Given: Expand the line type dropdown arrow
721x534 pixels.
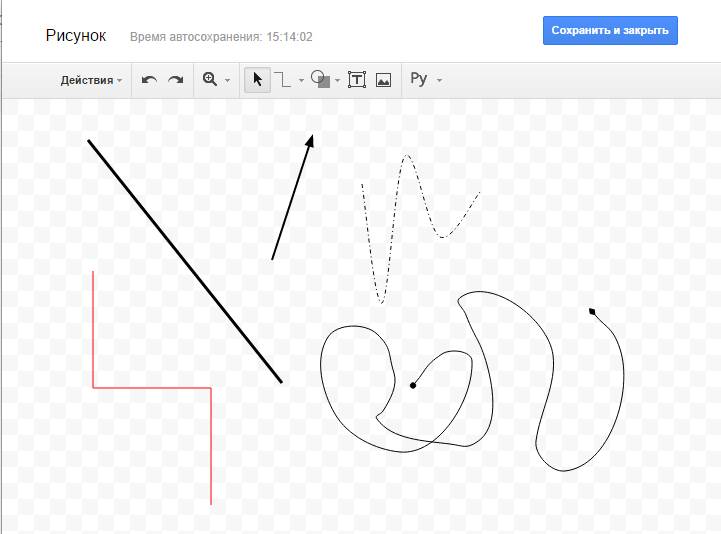Looking at the screenshot, I should pos(301,80).
